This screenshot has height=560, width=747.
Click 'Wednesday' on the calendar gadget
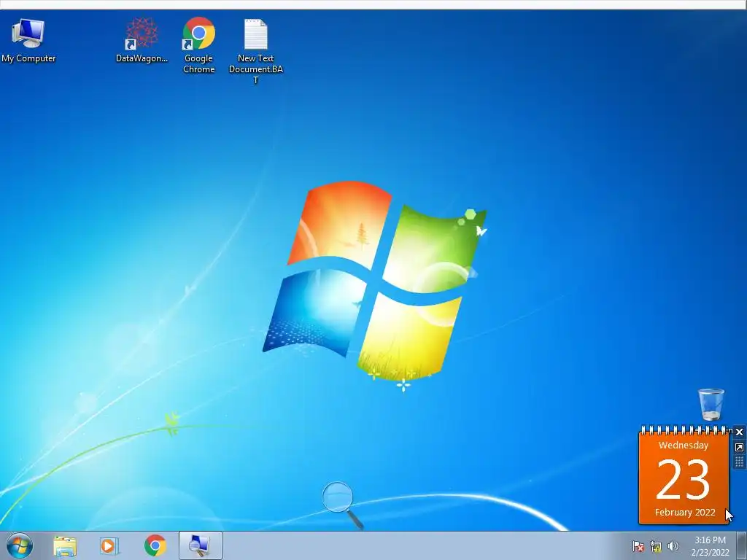[x=683, y=446]
